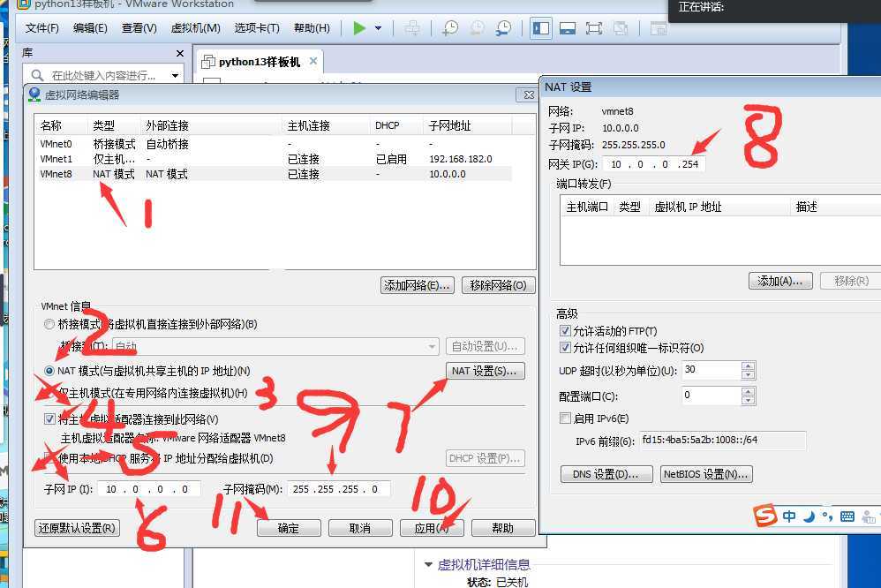Image resolution: width=881 pixels, height=588 pixels.
Task: Open the soft keyboard icon on IME bar
Action: 847,516
